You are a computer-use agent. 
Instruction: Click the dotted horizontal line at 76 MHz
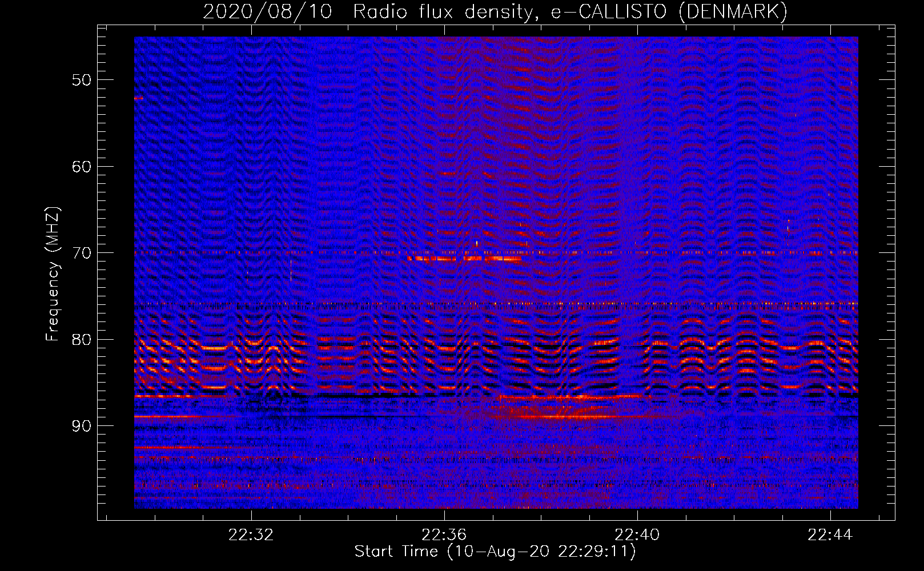[x=496, y=303]
